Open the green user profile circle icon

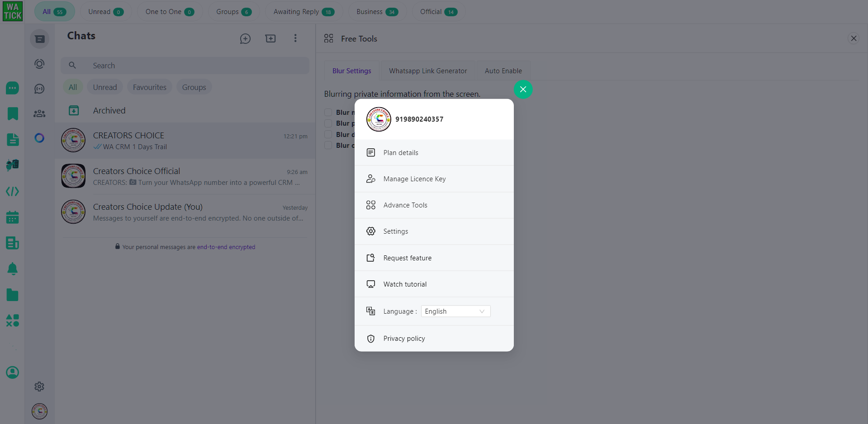point(13,372)
